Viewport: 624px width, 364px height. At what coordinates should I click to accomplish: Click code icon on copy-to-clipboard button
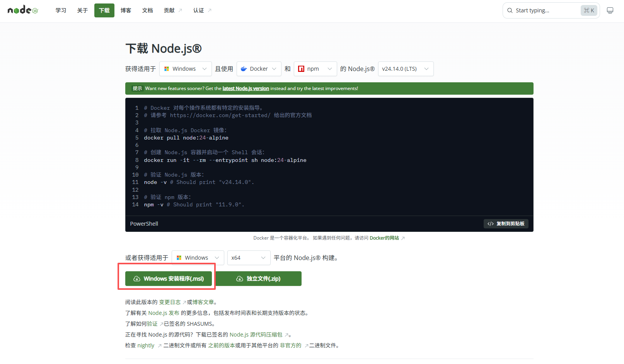pos(491,224)
